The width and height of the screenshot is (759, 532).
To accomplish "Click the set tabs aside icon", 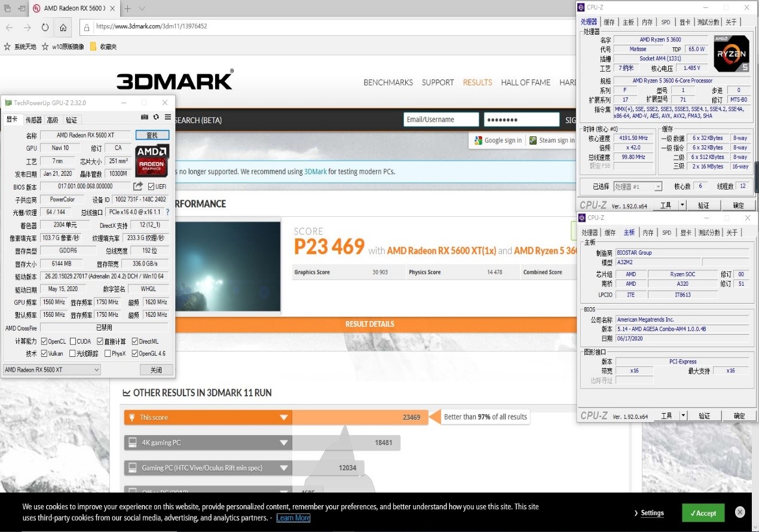I will (x=22, y=8).
